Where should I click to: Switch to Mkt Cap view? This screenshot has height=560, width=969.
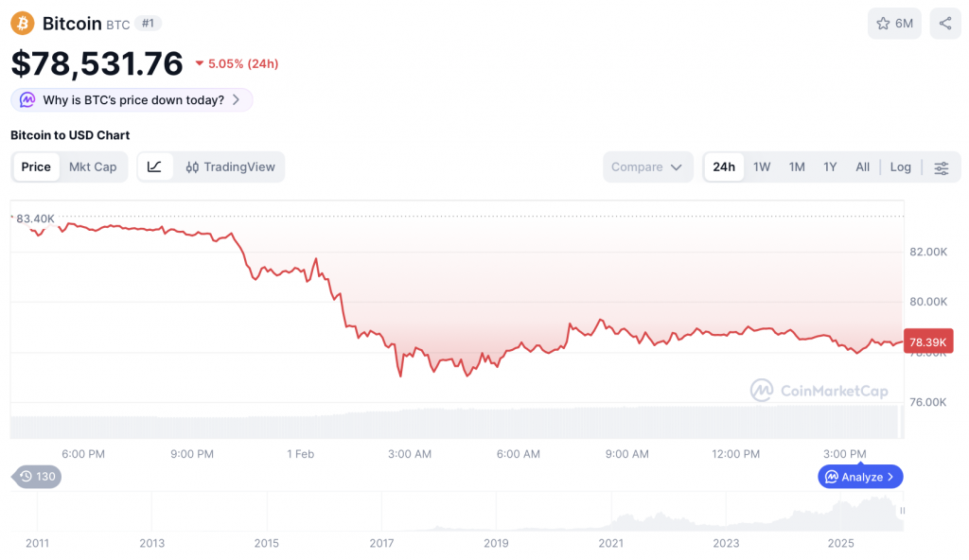coord(93,166)
